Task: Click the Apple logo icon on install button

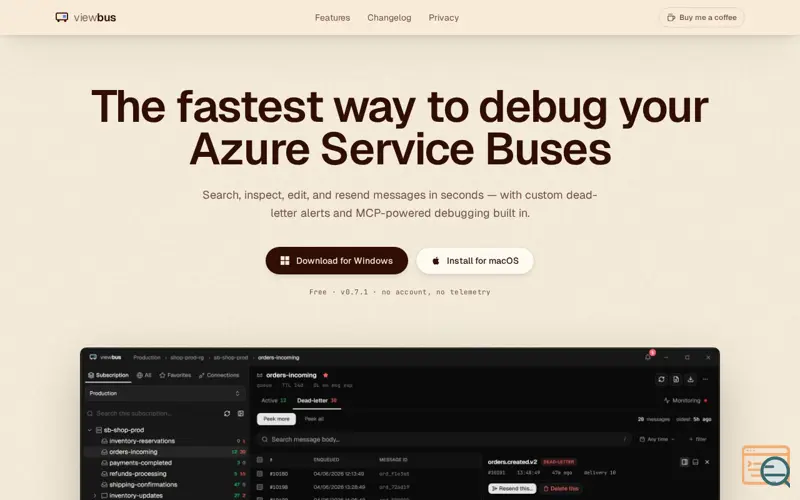Action: point(436,261)
